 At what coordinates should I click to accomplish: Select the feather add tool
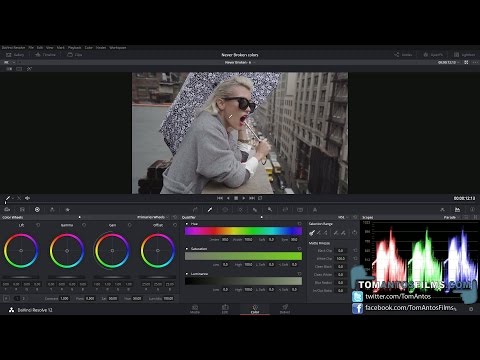tap(343, 233)
